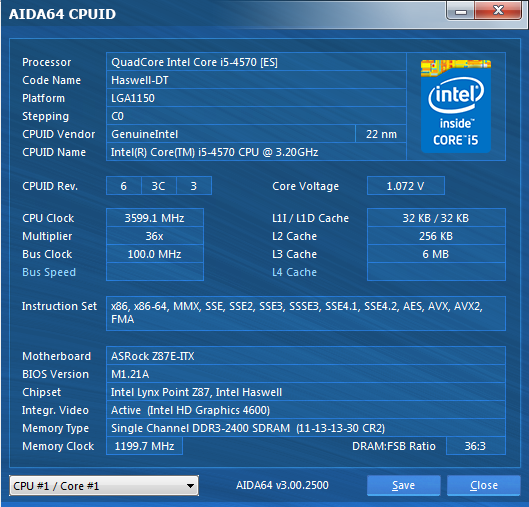The width and height of the screenshot is (529, 507).
Task: Click the Haswell-DT code name field
Action: (x=256, y=80)
